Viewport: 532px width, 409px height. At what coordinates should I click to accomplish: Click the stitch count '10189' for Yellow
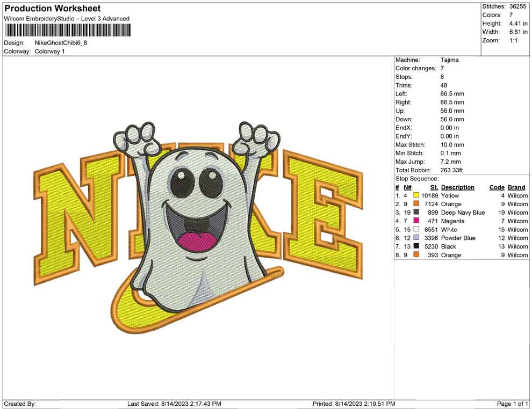click(429, 195)
